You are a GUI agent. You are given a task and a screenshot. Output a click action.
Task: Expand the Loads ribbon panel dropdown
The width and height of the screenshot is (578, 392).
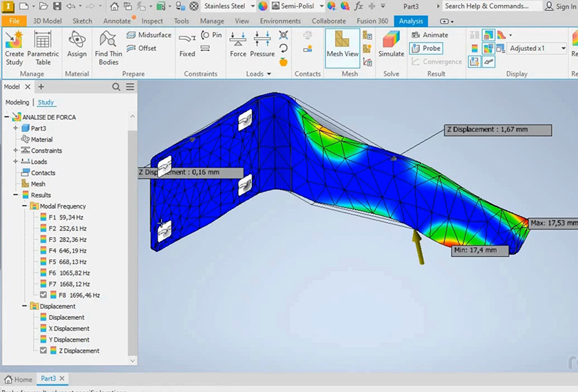[266, 74]
